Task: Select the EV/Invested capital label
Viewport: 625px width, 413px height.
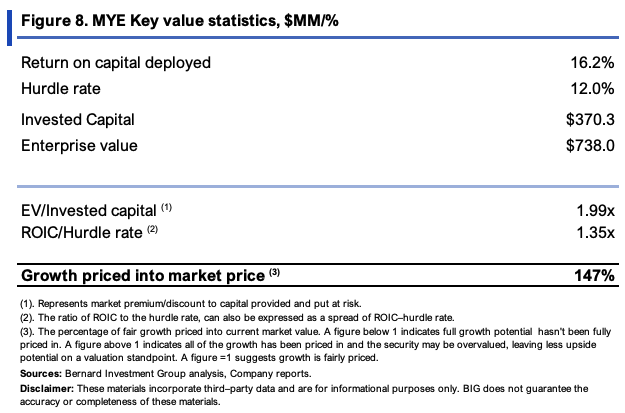Action: (96, 210)
